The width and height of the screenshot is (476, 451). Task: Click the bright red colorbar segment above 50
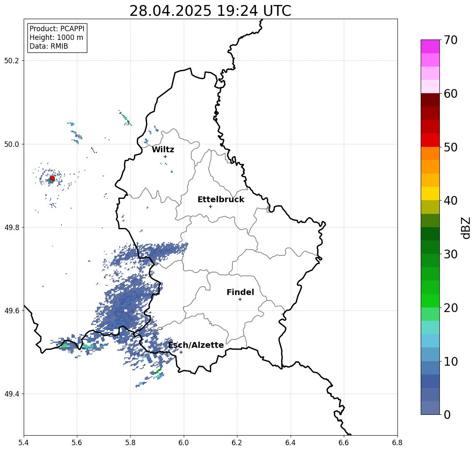[x=430, y=140]
